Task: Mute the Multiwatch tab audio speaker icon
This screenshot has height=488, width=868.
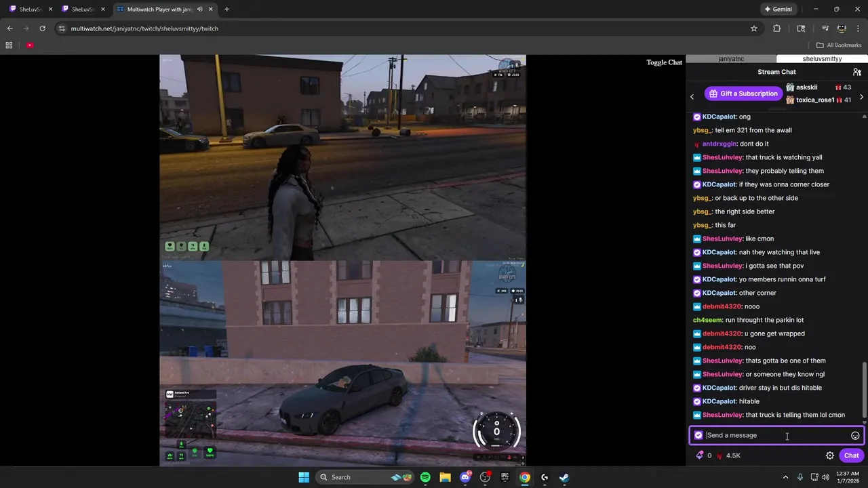Action: (x=199, y=9)
